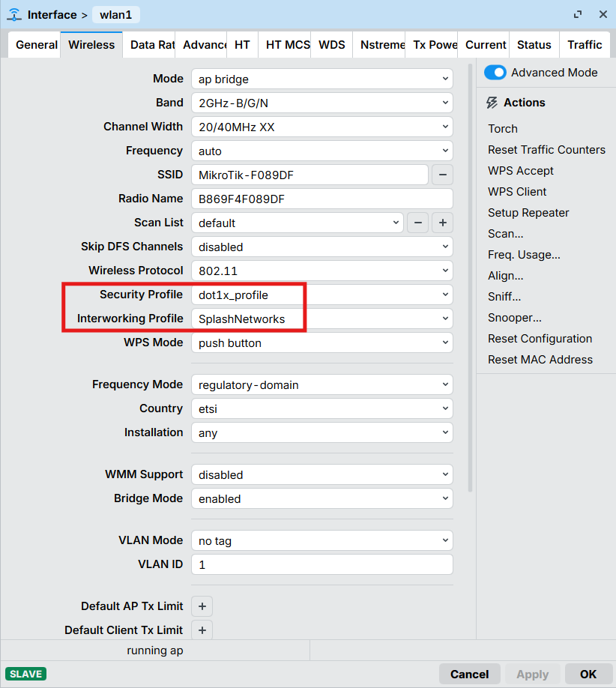Open the Mode dropdown showing ap bridge

[321, 79]
